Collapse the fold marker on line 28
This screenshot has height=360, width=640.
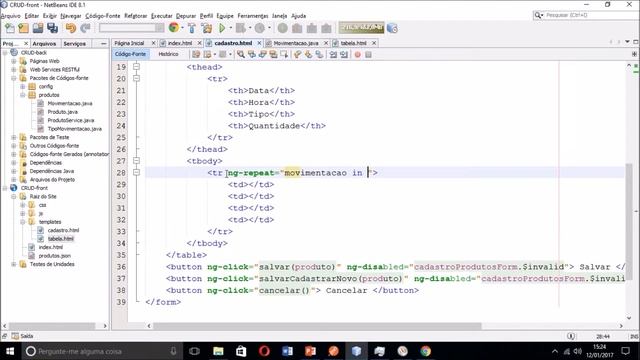click(x=136, y=173)
